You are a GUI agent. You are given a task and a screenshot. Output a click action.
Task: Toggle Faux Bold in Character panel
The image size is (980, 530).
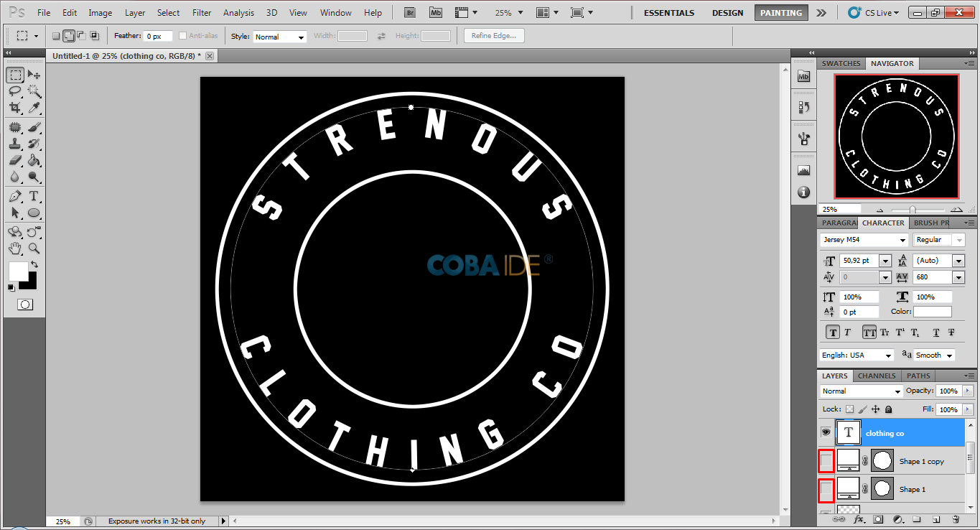coord(832,333)
